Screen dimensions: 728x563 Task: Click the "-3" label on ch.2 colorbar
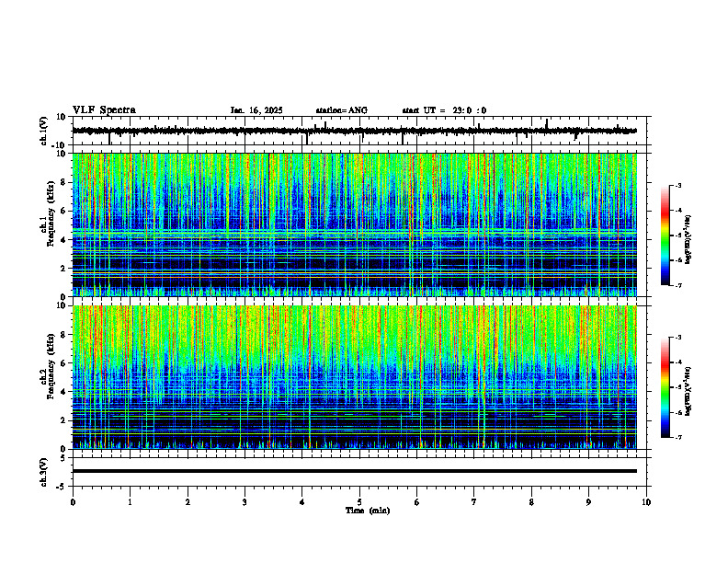pos(678,338)
